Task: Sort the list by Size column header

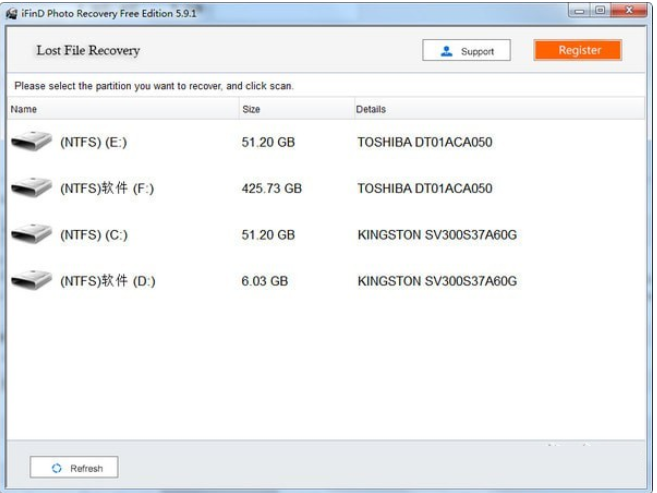Action: (x=297, y=109)
